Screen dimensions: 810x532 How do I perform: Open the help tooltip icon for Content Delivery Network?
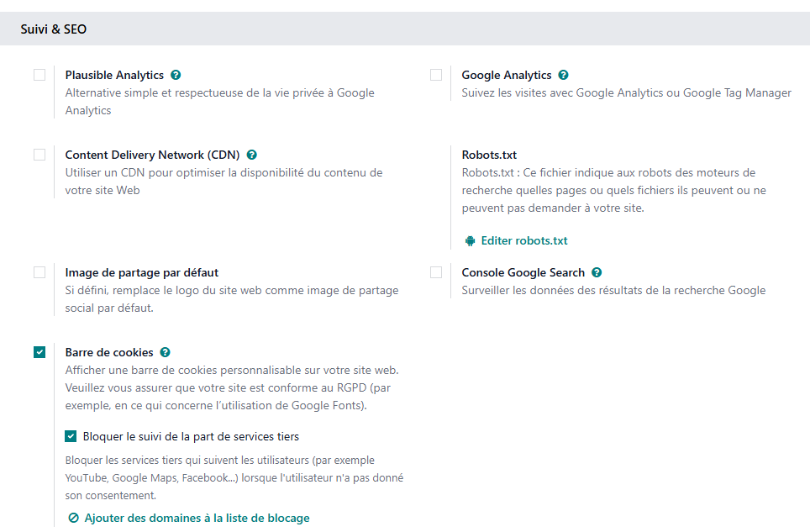click(x=251, y=155)
